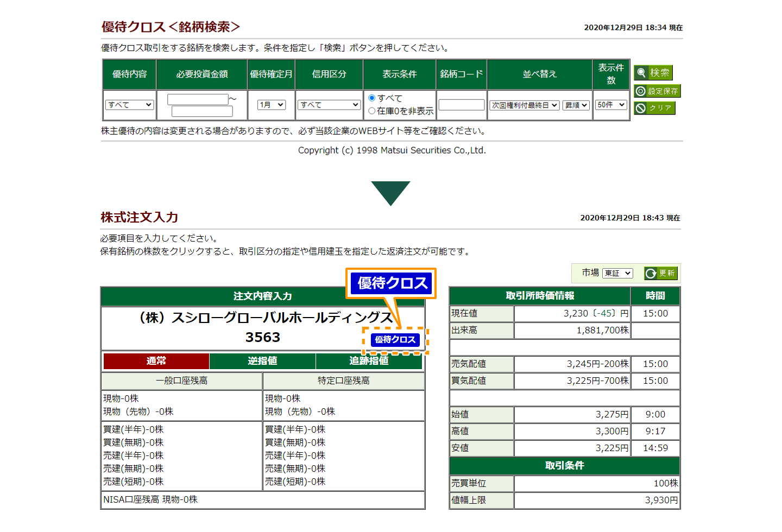Image resolution: width=782 pixels, height=532 pixels.
Task: Select the 在庫0を非表示 radio button
Action: (372, 111)
